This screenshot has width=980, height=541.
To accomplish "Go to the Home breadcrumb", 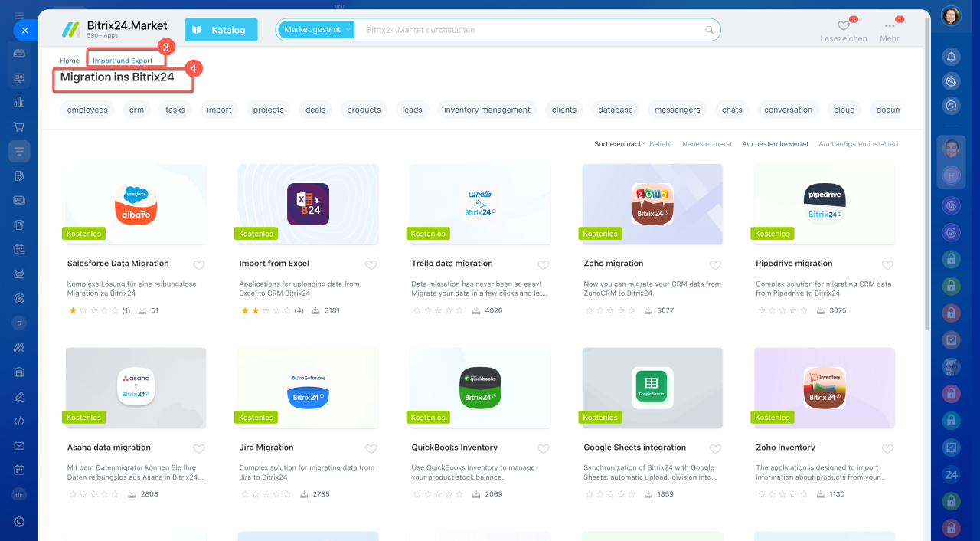I will point(70,61).
